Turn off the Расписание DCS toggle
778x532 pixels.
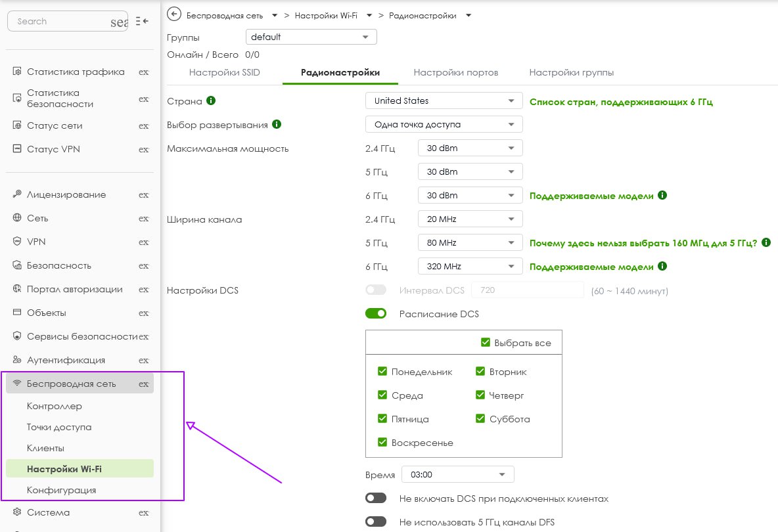coord(376,313)
